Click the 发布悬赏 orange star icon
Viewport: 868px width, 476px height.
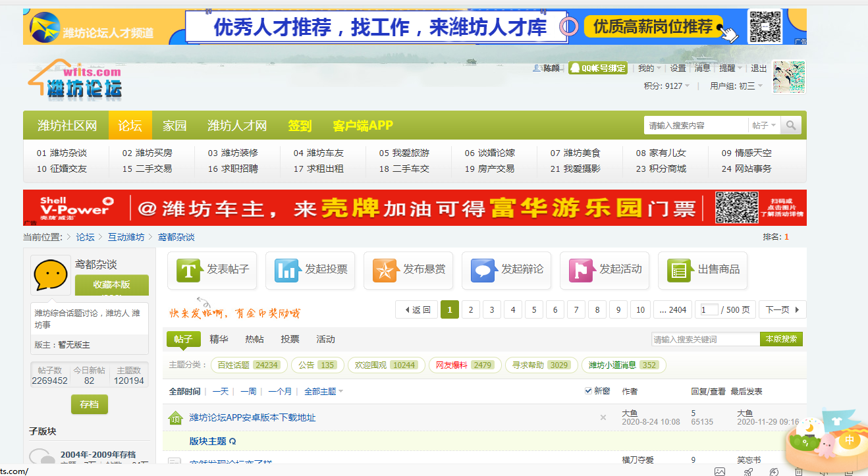[x=385, y=270]
